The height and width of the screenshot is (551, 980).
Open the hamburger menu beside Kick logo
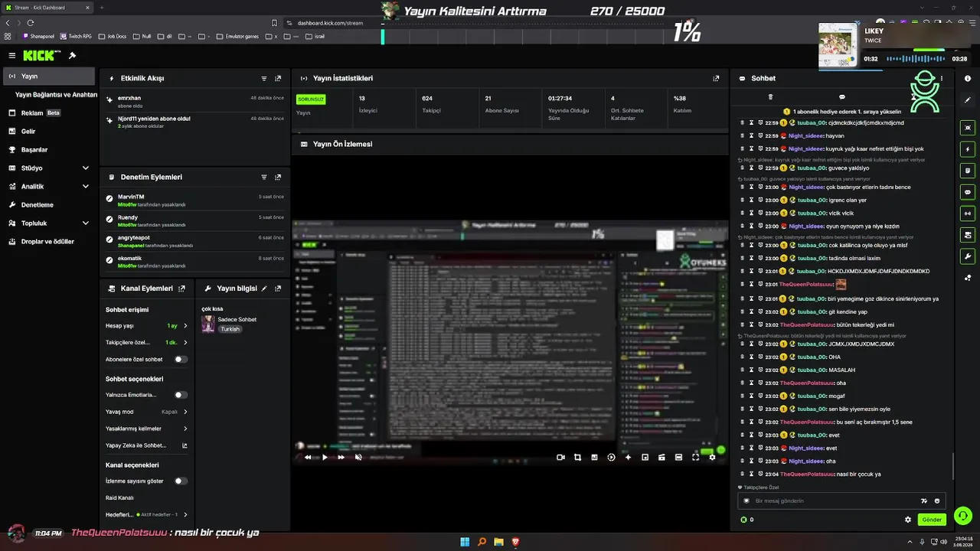(x=12, y=56)
